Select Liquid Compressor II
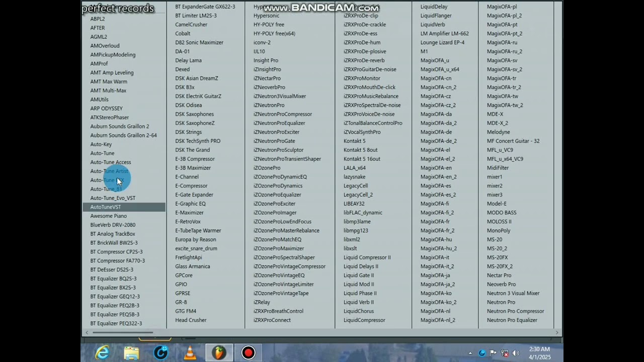The height and width of the screenshot is (362, 644). tap(367, 257)
